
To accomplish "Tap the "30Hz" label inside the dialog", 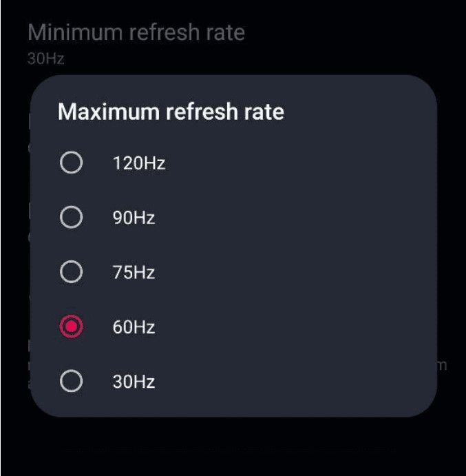I will click(x=134, y=382).
